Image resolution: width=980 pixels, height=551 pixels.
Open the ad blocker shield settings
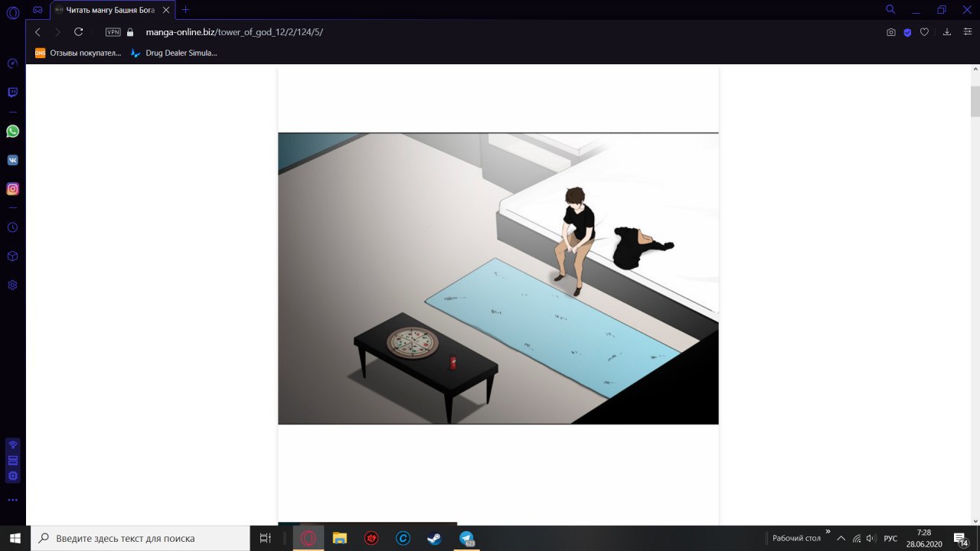coord(907,32)
